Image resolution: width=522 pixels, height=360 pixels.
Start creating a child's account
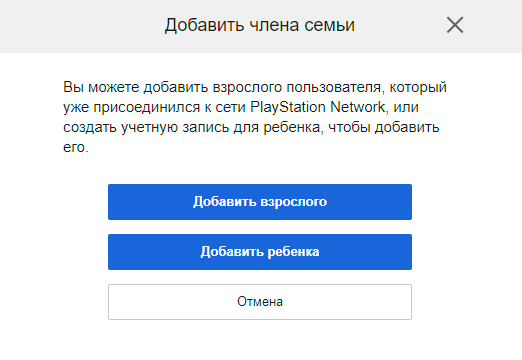point(260,252)
